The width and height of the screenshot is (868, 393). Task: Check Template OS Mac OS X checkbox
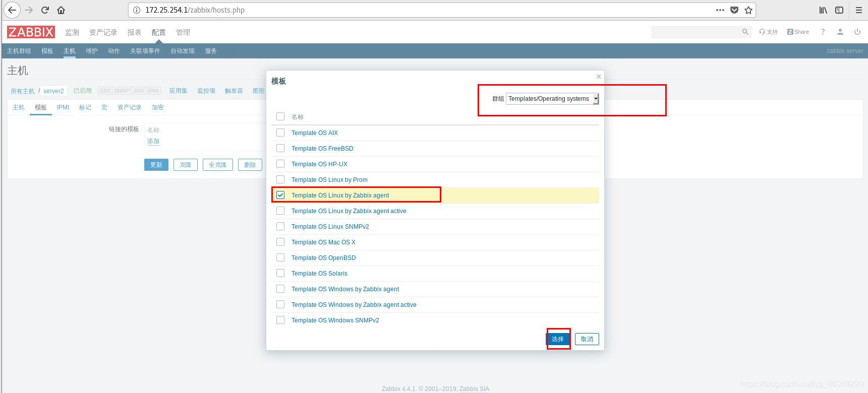280,242
